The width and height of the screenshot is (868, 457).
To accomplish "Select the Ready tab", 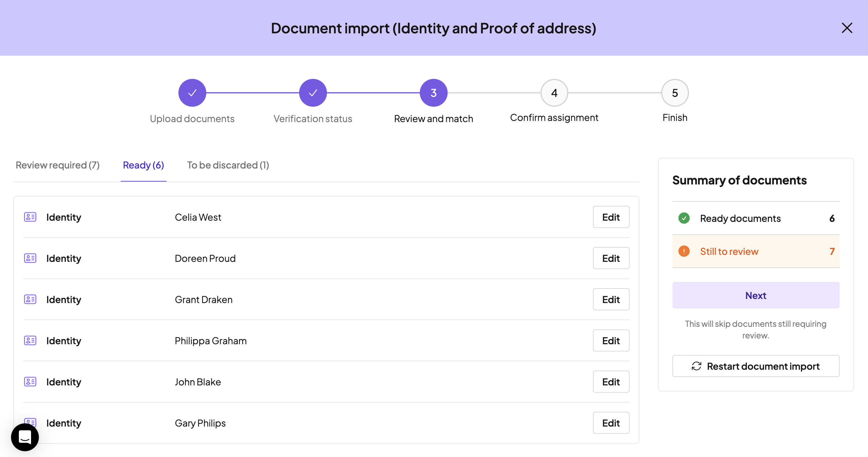I will [143, 165].
